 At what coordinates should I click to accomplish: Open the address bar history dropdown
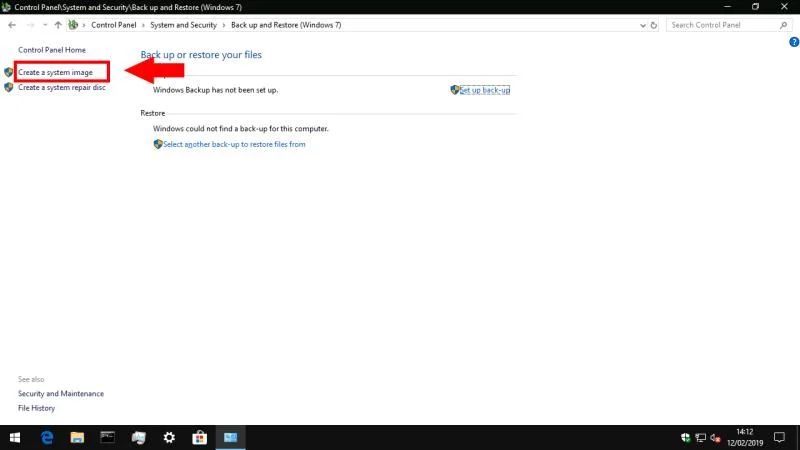(x=642, y=25)
